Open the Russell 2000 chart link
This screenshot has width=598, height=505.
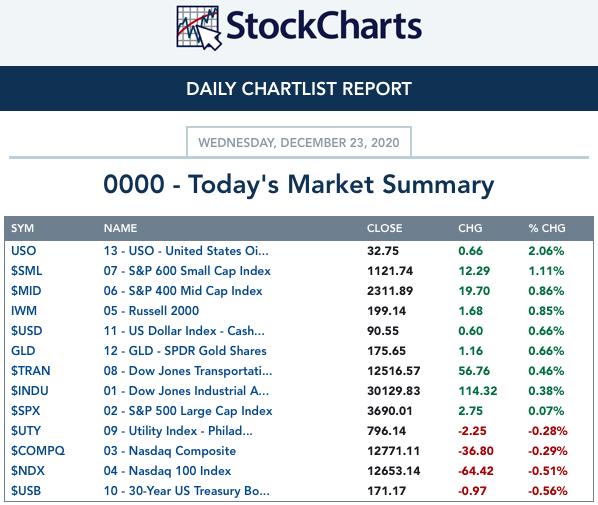click(x=151, y=311)
